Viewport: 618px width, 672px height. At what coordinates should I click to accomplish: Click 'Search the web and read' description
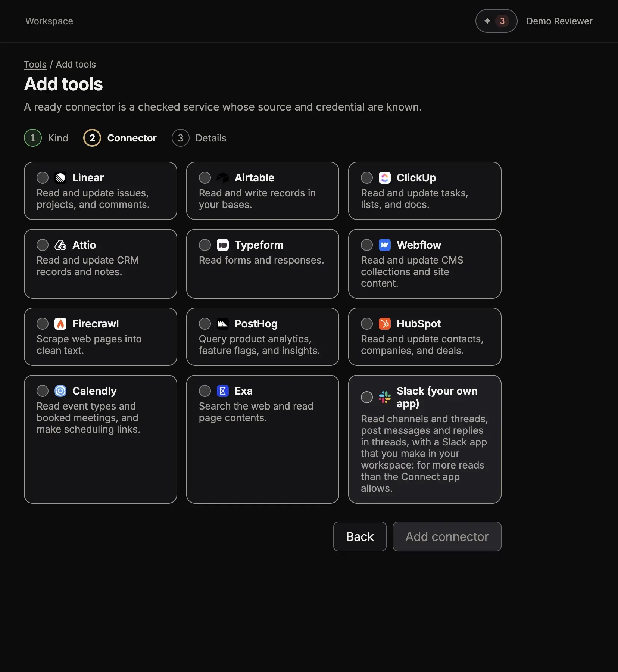click(x=256, y=412)
